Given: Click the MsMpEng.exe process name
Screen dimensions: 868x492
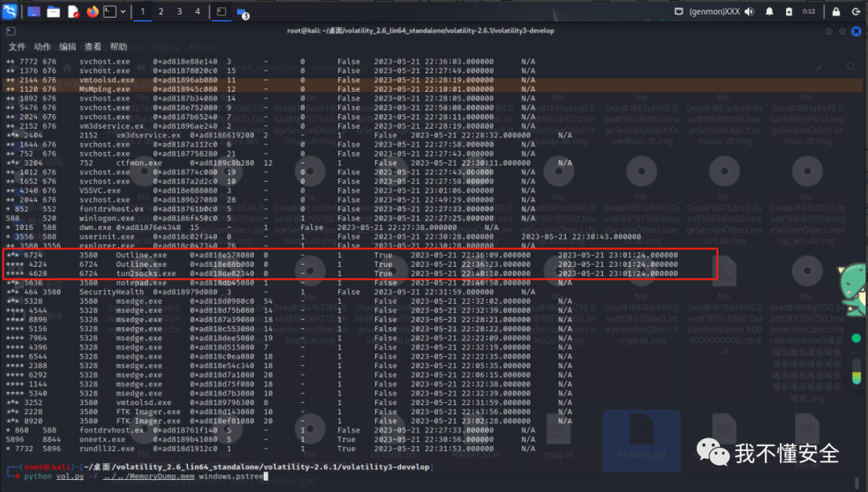Looking at the screenshot, I should pyautogui.click(x=104, y=89).
